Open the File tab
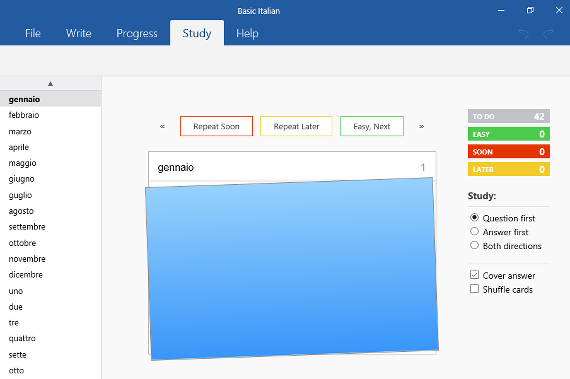Screen dimensions: 570x379 (x=33, y=33)
